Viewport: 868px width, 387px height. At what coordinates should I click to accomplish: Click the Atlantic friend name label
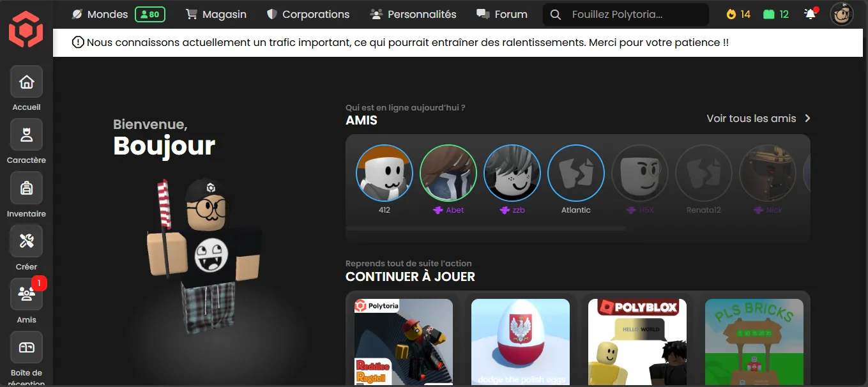tap(576, 210)
